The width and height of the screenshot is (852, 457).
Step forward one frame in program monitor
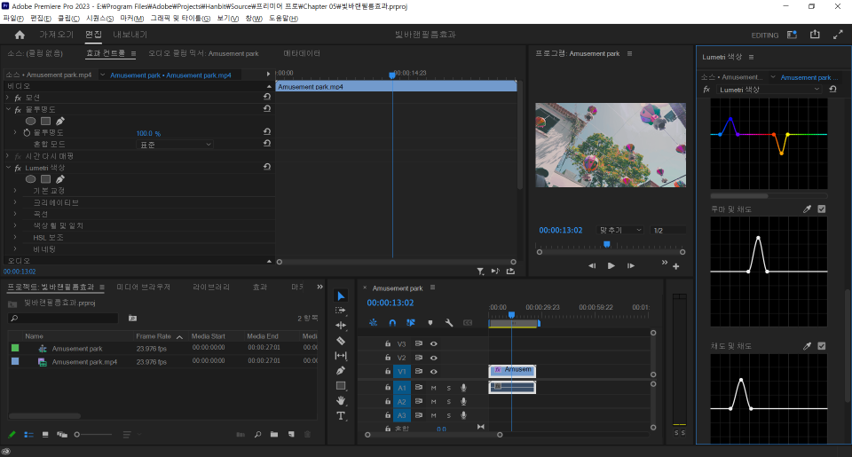pyautogui.click(x=630, y=266)
